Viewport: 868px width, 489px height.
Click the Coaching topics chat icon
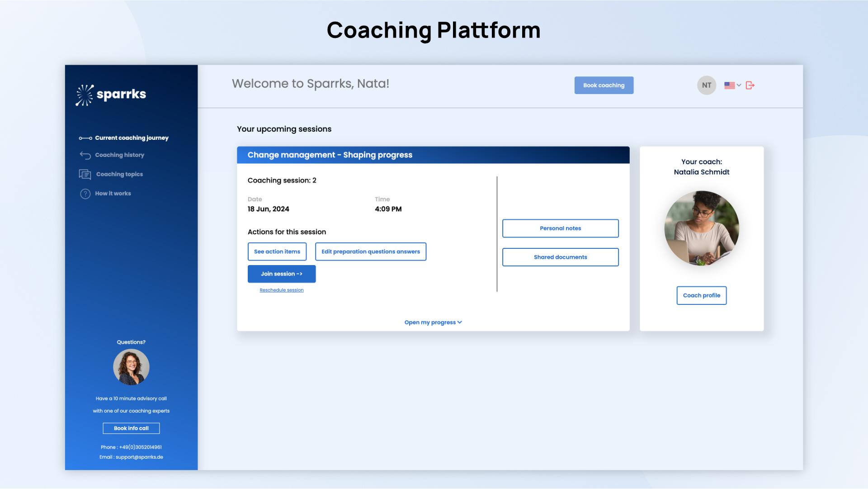tap(85, 174)
